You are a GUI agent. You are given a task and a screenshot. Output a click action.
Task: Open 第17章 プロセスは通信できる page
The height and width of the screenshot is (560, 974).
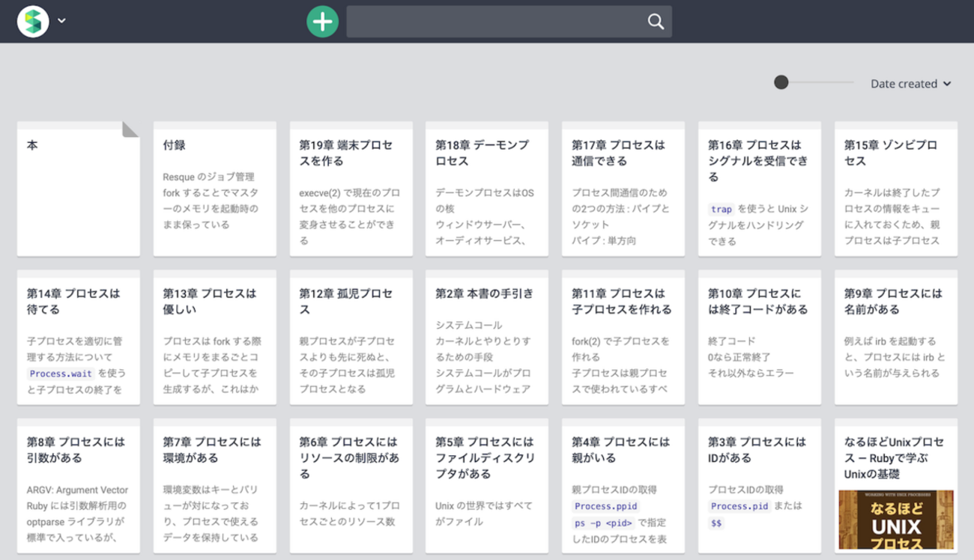(x=623, y=189)
